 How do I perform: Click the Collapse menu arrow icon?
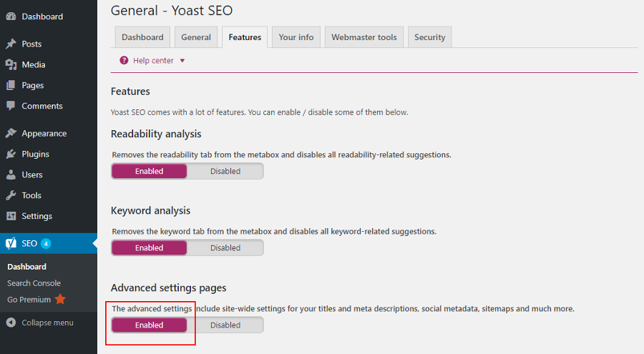tap(11, 323)
